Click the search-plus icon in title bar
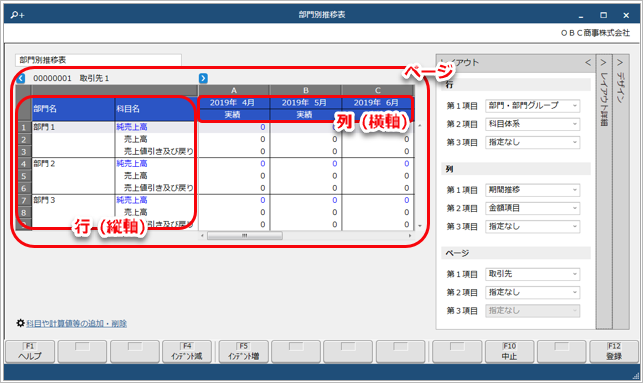Image resolution: width=643 pixels, height=383 pixels. click(x=17, y=15)
